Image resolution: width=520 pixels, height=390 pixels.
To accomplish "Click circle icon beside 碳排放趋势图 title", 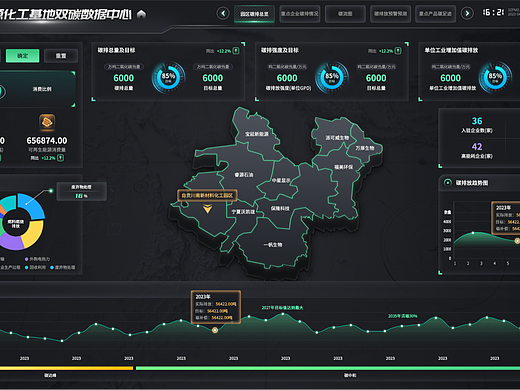I will [448, 182].
